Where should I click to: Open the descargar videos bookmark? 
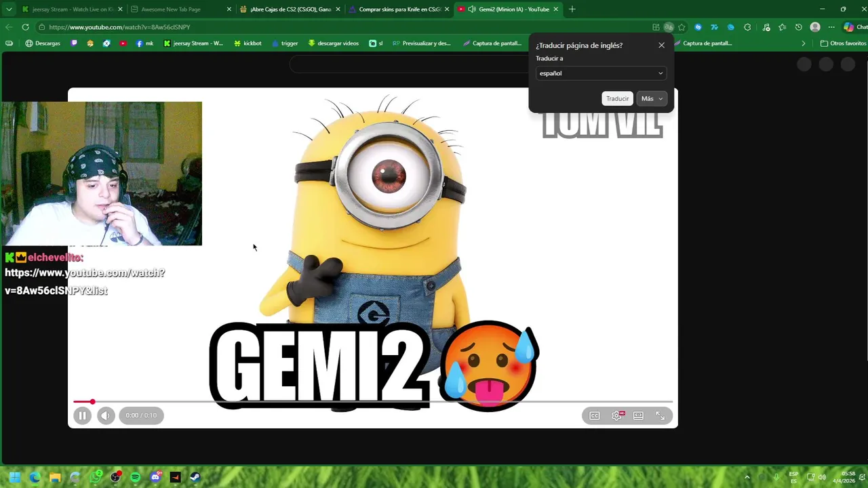point(333,43)
